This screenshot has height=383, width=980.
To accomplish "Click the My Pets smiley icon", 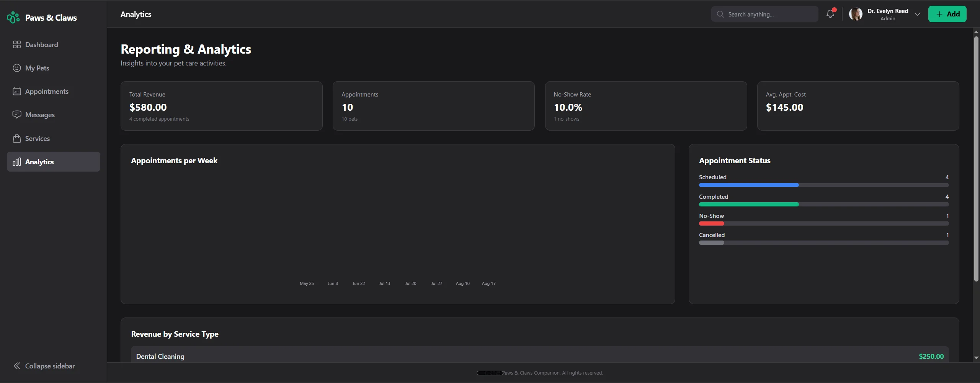I will [x=16, y=68].
